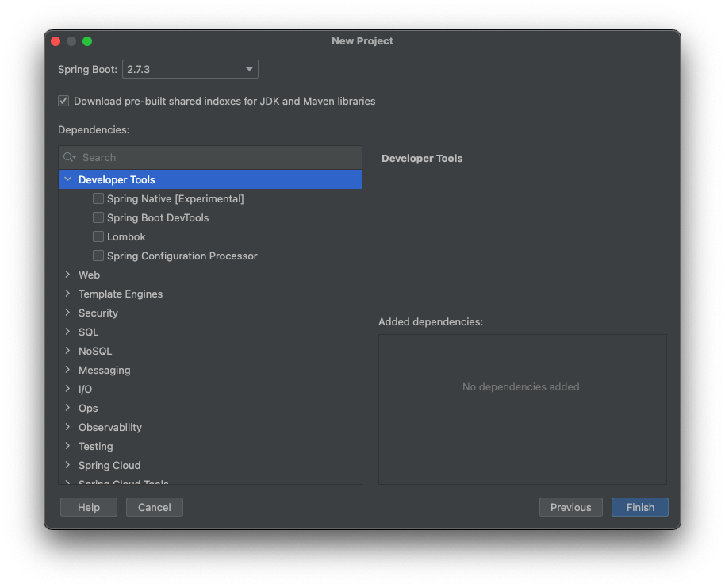Select the NoSQL category label
Viewport: 725px width, 588px height.
tap(95, 352)
